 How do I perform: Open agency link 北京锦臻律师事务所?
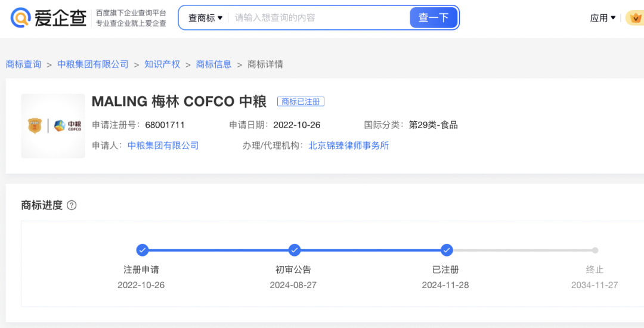click(x=348, y=146)
